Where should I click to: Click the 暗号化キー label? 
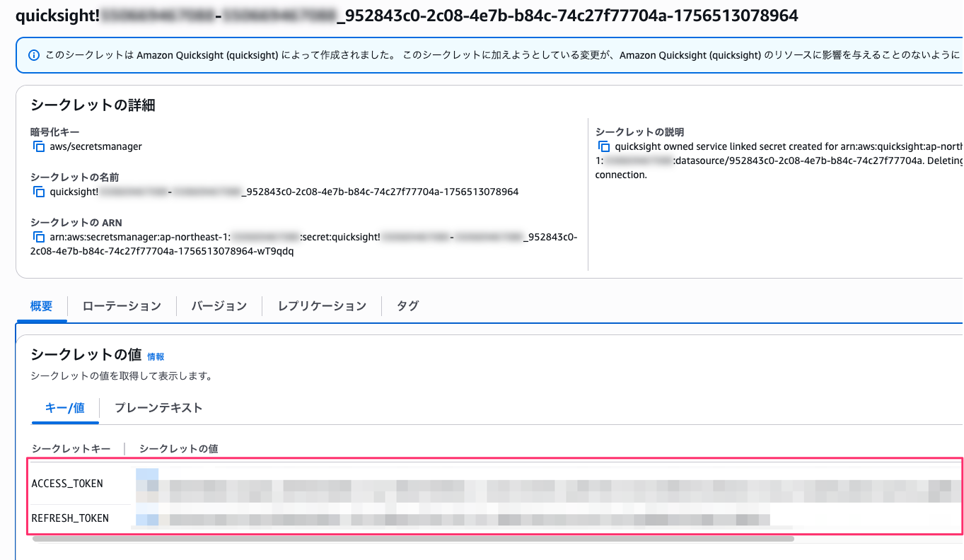(x=55, y=132)
